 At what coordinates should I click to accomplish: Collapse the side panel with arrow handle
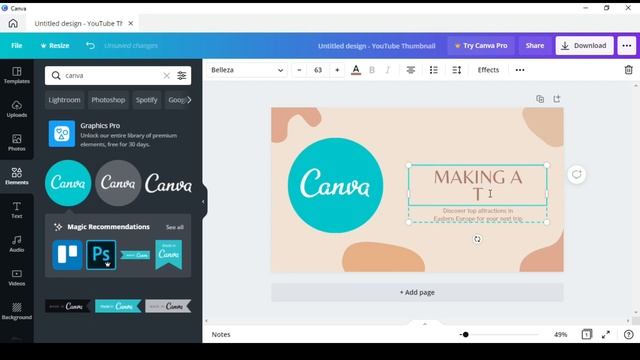[x=203, y=202]
